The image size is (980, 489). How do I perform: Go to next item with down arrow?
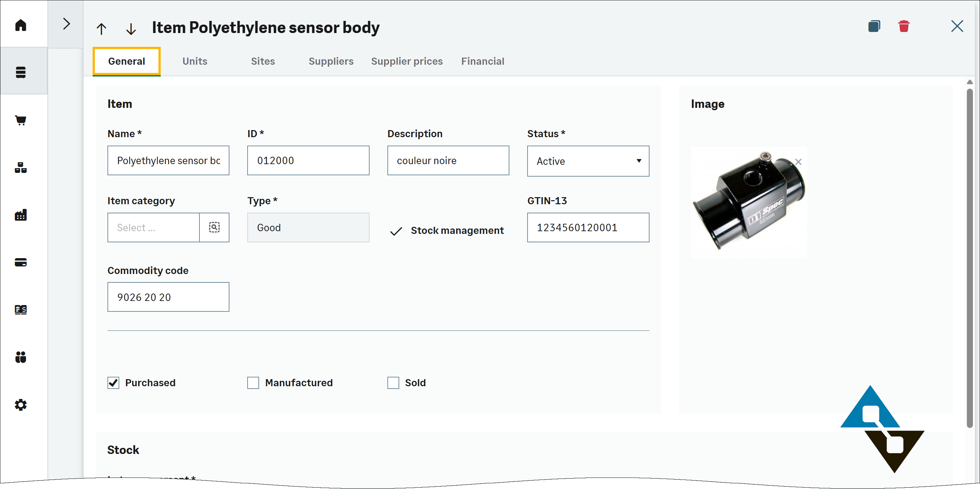(131, 29)
